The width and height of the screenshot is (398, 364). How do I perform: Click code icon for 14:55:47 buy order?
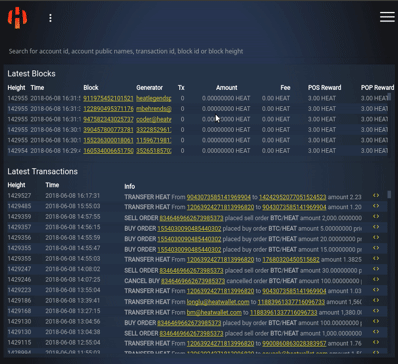pos(376,248)
